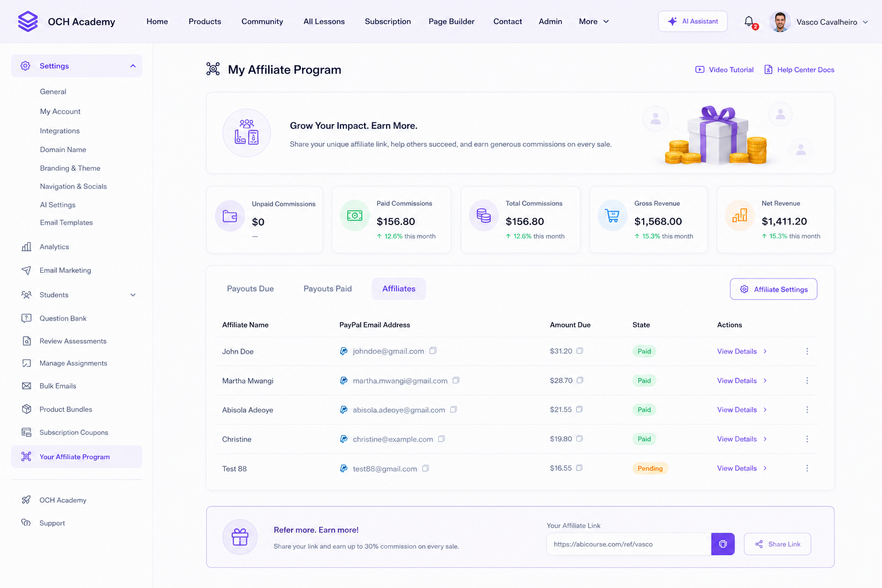Click the AI Assistant button
882x588 pixels.
click(x=693, y=21)
